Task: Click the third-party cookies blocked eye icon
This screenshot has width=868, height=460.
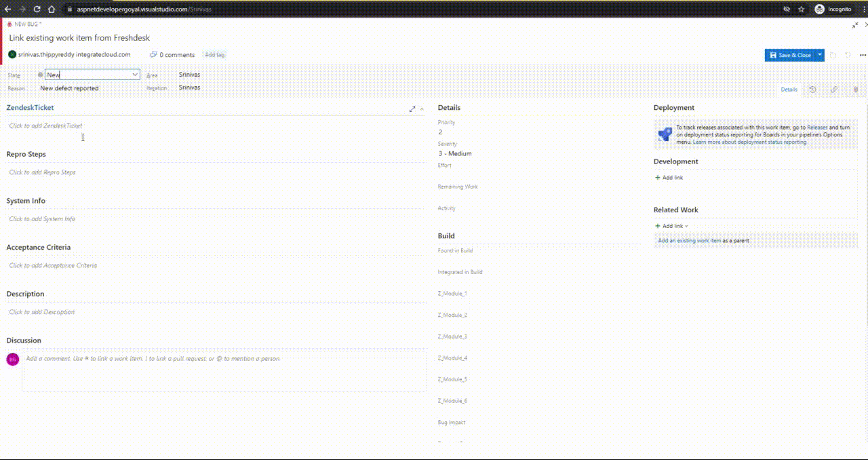Action: (787, 9)
